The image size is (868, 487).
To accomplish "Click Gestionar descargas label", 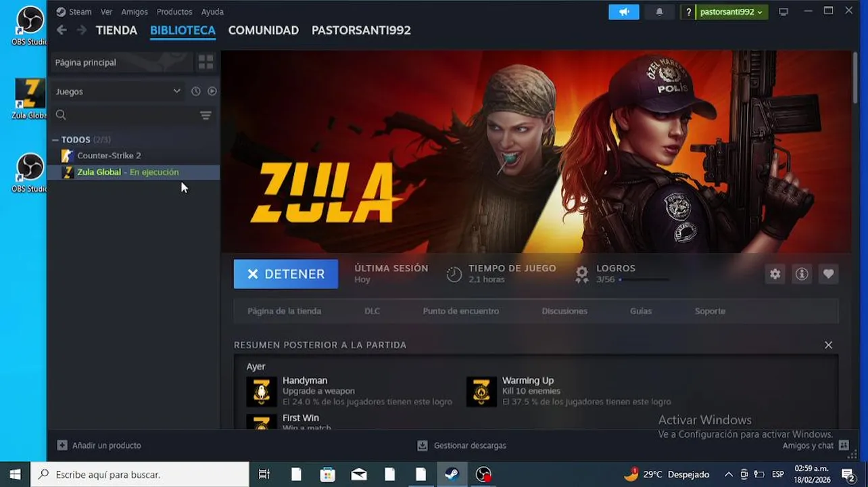I will (470, 446).
